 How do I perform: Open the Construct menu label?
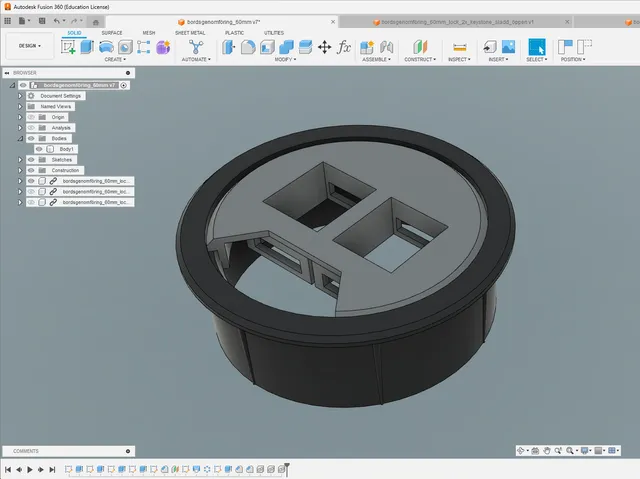[420, 59]
